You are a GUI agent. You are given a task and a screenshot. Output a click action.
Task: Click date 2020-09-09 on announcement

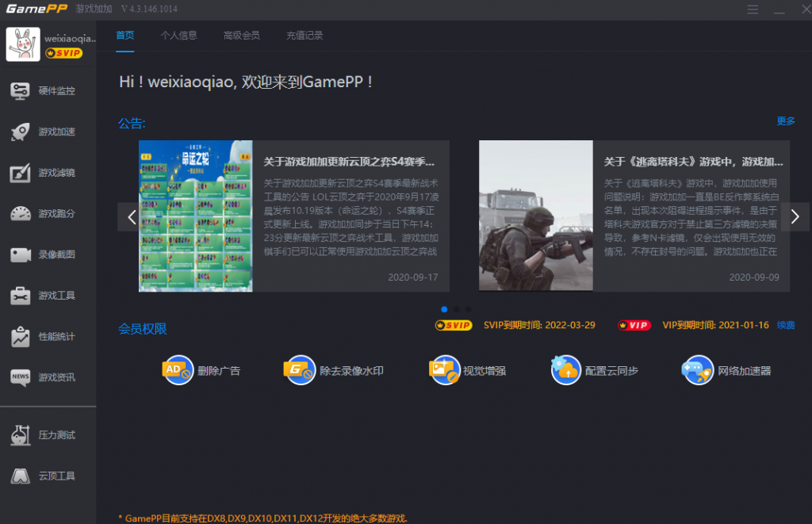coord(754,277)
